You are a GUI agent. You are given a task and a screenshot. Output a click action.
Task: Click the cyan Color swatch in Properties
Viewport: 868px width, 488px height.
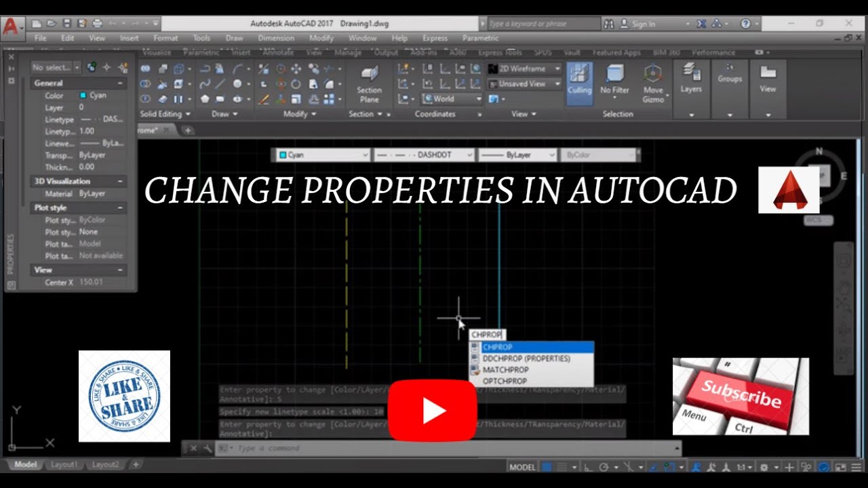pos(83,96)
